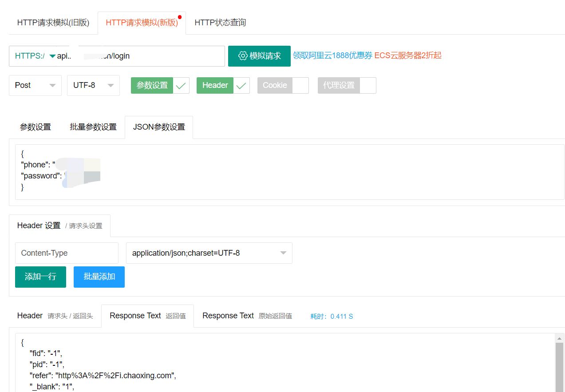Click the 添加一行 button
565x392 pixels.
coord(40,277)
